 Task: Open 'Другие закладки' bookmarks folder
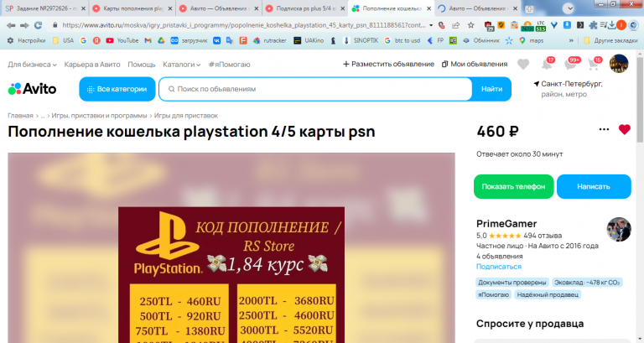pos(610,40)
